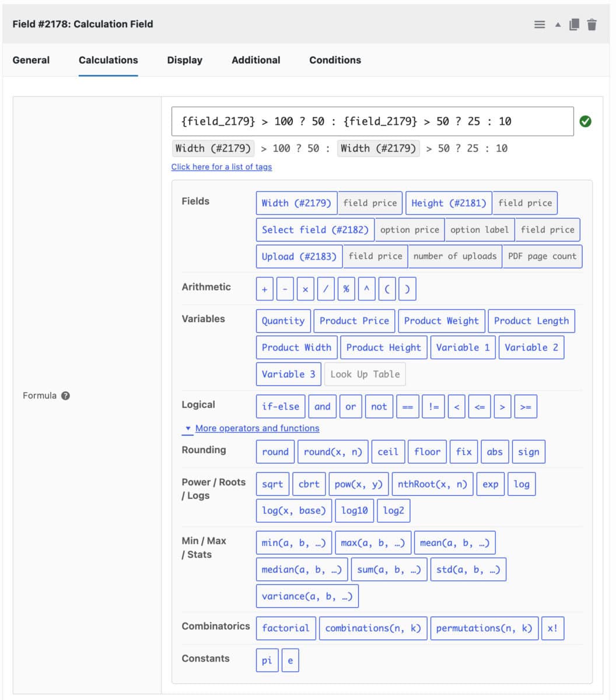Click the Formula help question-mark icon
Viewport: 616px width, 700px height.
pos(65,395)
